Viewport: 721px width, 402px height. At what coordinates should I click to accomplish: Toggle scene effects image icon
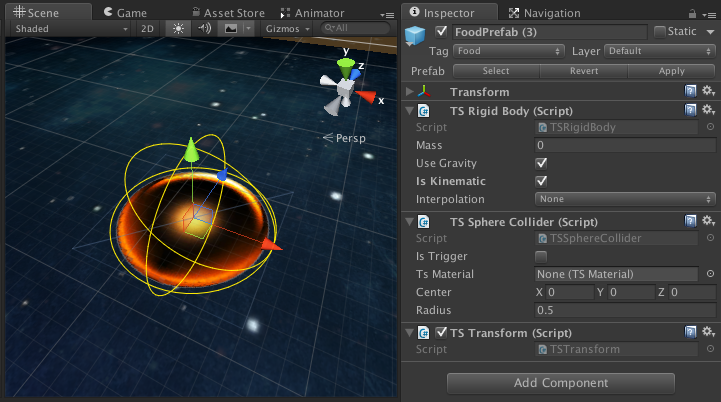tap(231, 29)
